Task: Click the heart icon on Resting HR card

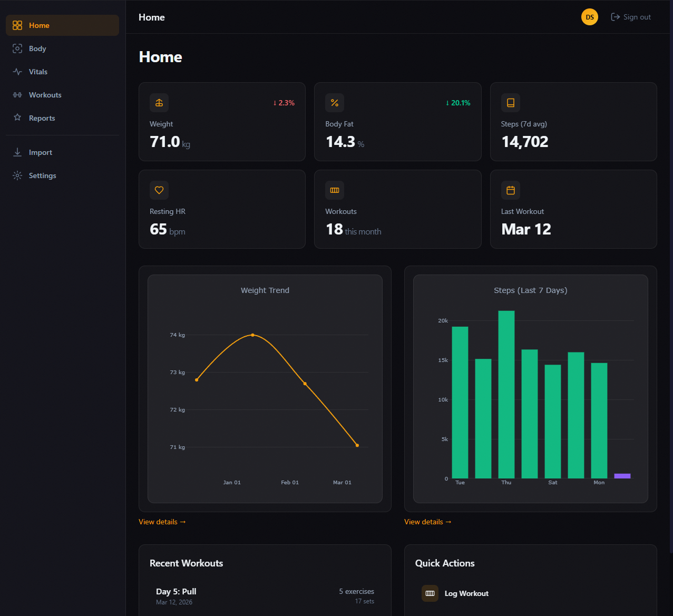Action: pyautogui.click(x=159, y=190)
